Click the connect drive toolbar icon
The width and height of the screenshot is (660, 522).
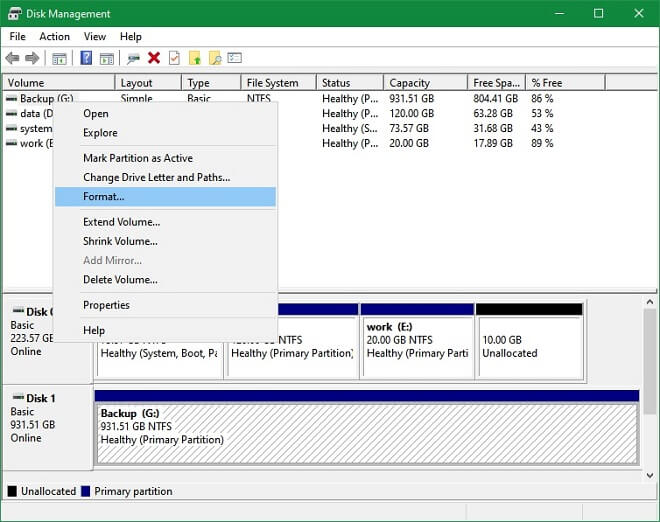click(133, 58)
